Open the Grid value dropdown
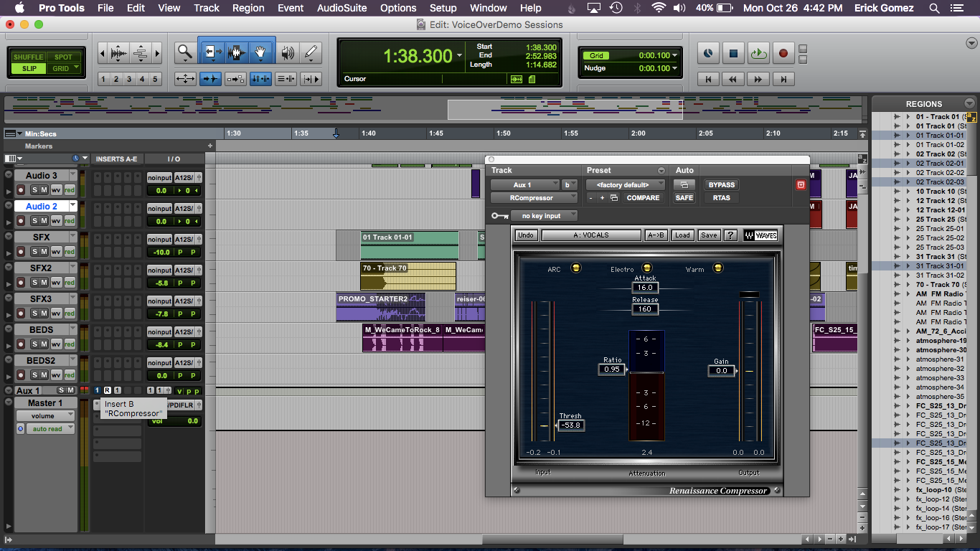Image resolution: width=980 pixels, height=551 pixels. point(675,55)
